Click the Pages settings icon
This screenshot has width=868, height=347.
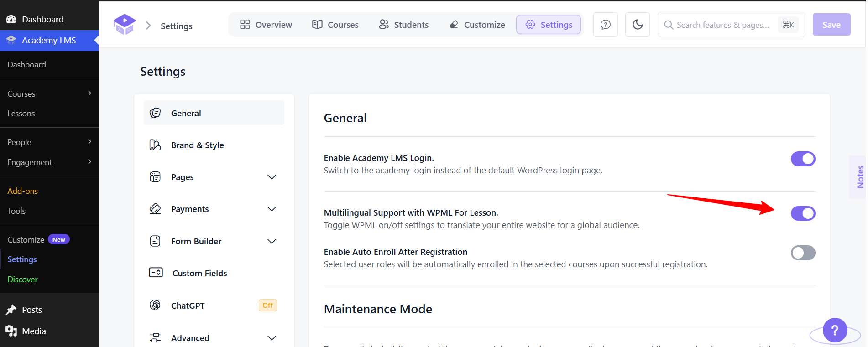point(155,177)
